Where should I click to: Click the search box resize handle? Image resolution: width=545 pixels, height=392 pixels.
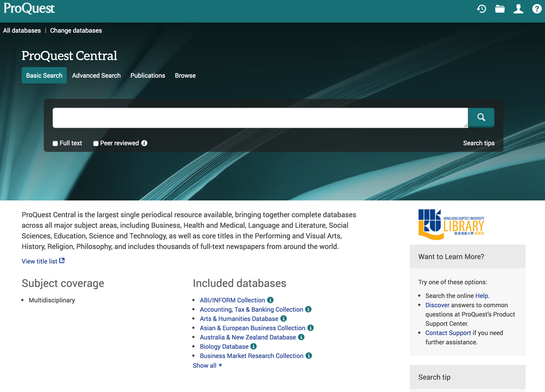pyautogui.click(x=465, y=126)
